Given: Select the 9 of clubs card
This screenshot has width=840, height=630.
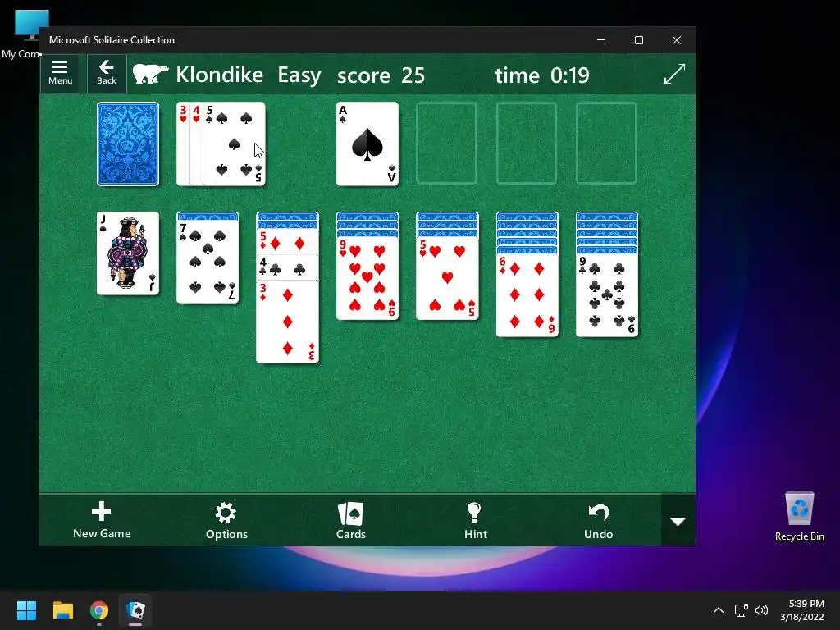Looking at the screenshot, I should coord(607,295).
